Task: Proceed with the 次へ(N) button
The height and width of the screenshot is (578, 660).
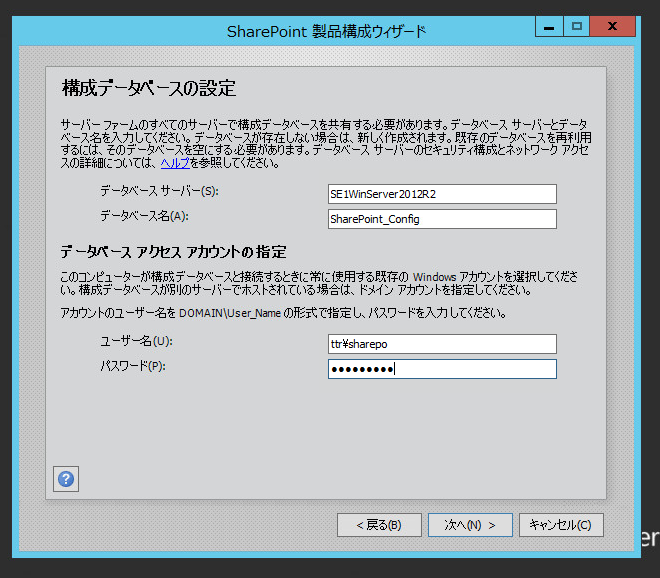Action: click(x=470, y=525)
